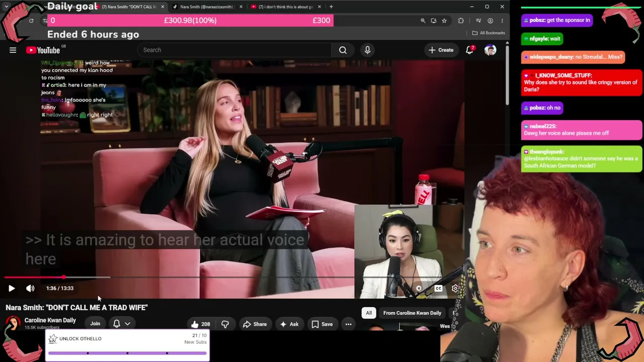The width and height of the screenshot is (644, 362).
Task: Click theenglopunk's green chat message
Action: [x=582, y=158]
